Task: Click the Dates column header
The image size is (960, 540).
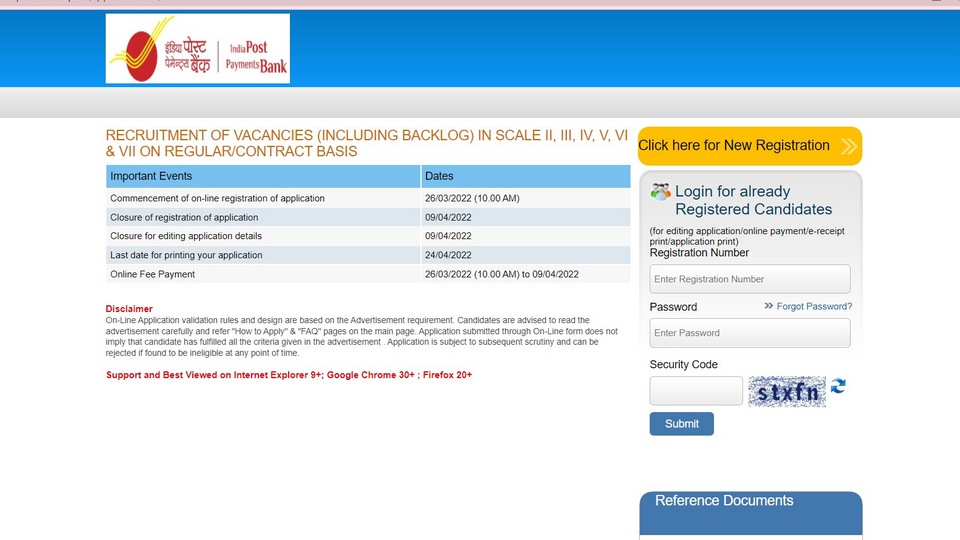Action: 526,176
